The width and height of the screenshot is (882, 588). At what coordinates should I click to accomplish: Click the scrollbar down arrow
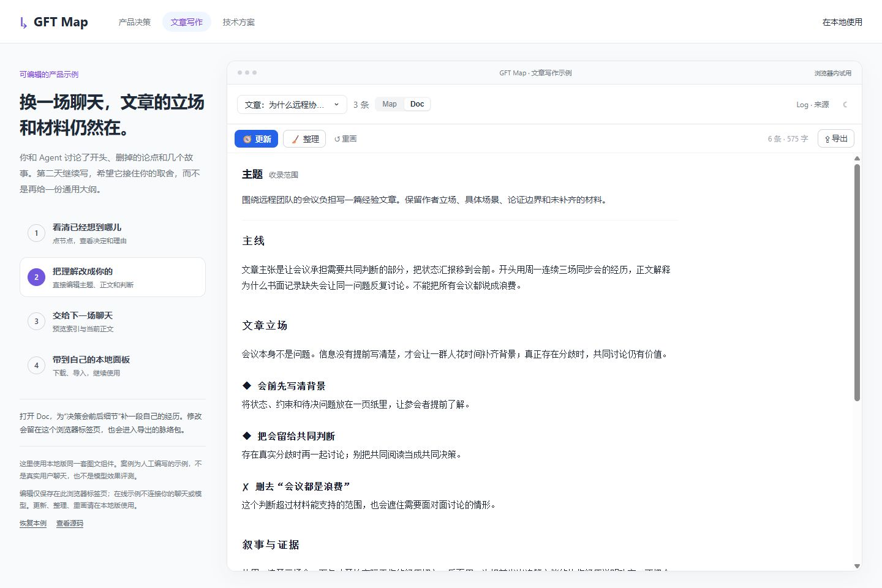pos(857,566)
